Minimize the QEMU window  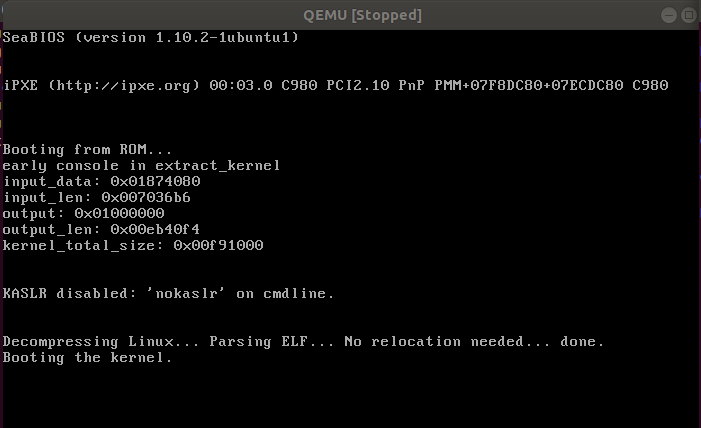667,15
